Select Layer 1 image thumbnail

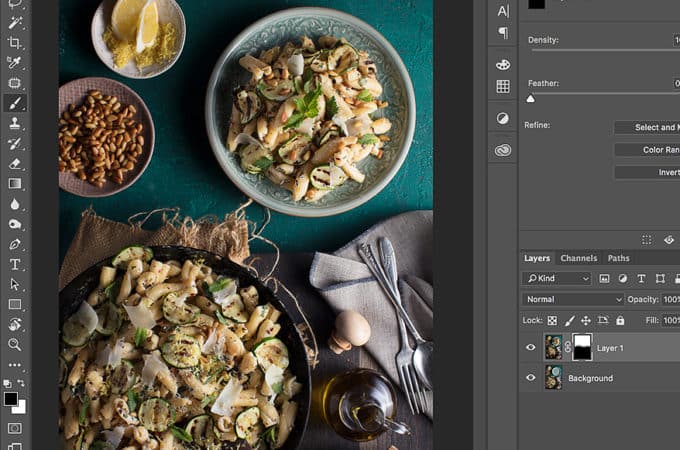tap(553, 347)
